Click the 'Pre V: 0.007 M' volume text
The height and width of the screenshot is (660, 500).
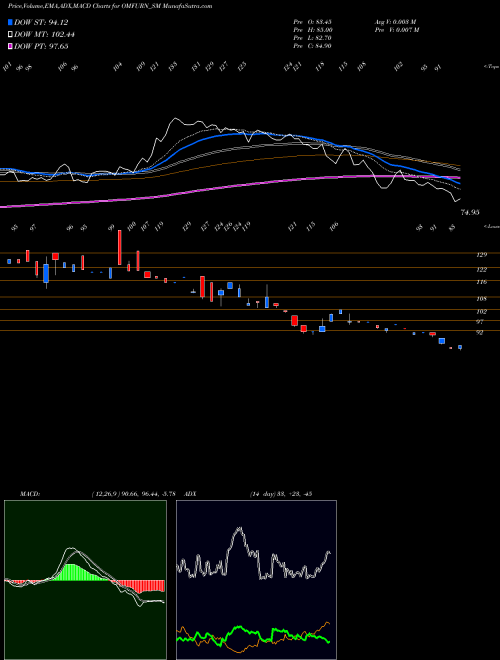coord(396,30)
